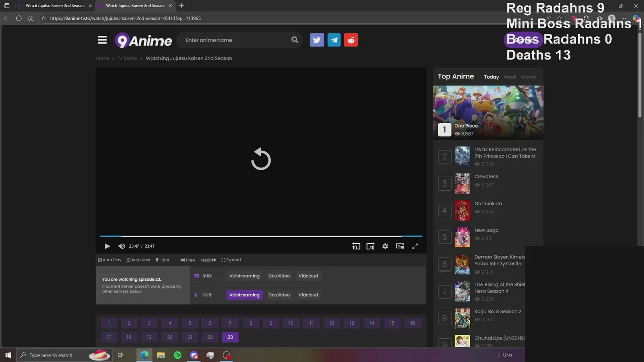
Task: Open episode 10
Action: coord(291,323)
